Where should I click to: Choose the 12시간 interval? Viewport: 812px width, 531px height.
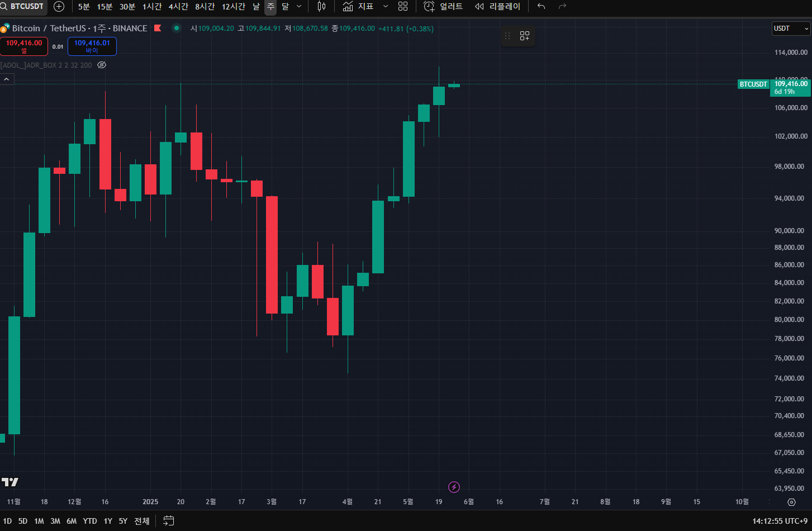tap(234, 7)
